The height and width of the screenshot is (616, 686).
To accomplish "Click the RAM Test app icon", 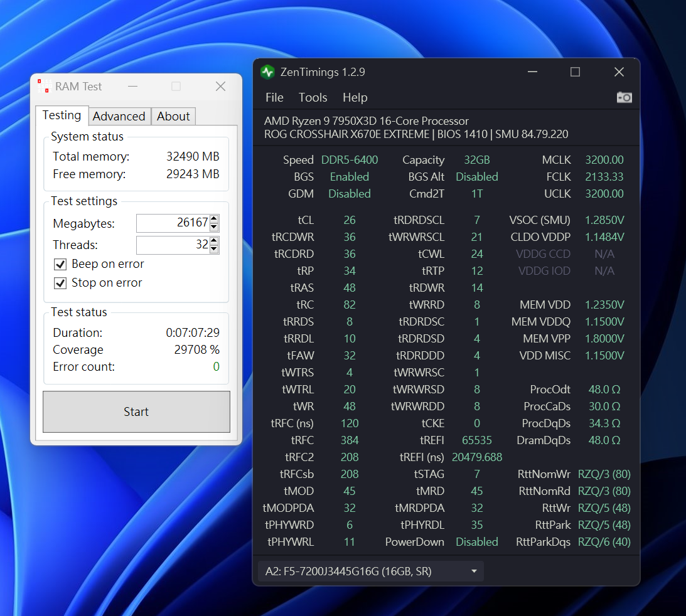I will point(44,86).
